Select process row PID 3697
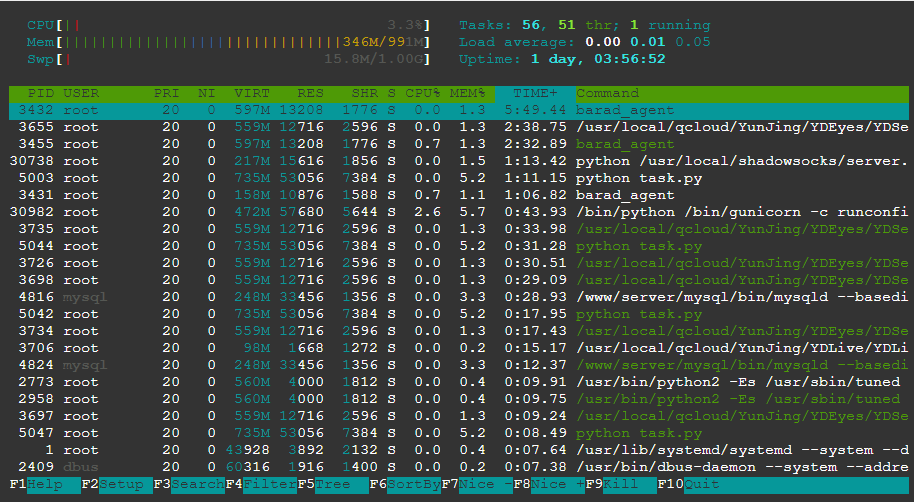Screen dimensions: 914x502 (459, 416)
